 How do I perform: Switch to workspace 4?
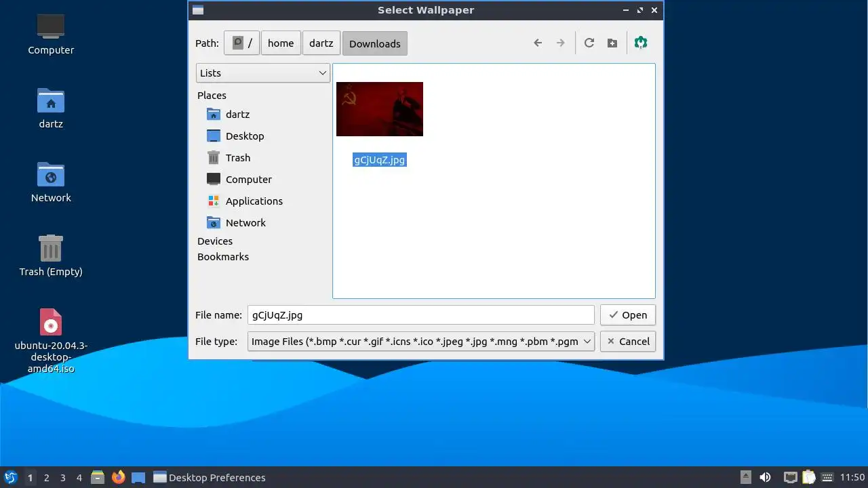pyautogui.click(x=79, y=478)
